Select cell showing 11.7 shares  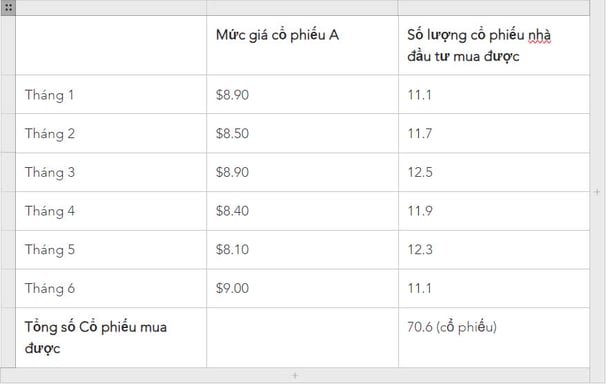point(494,134)
